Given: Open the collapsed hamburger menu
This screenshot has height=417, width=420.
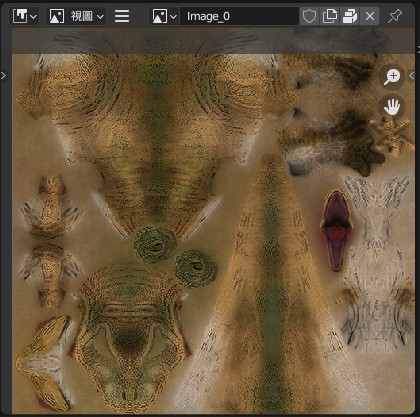Looking at the screenshot, I should point(122,16).
